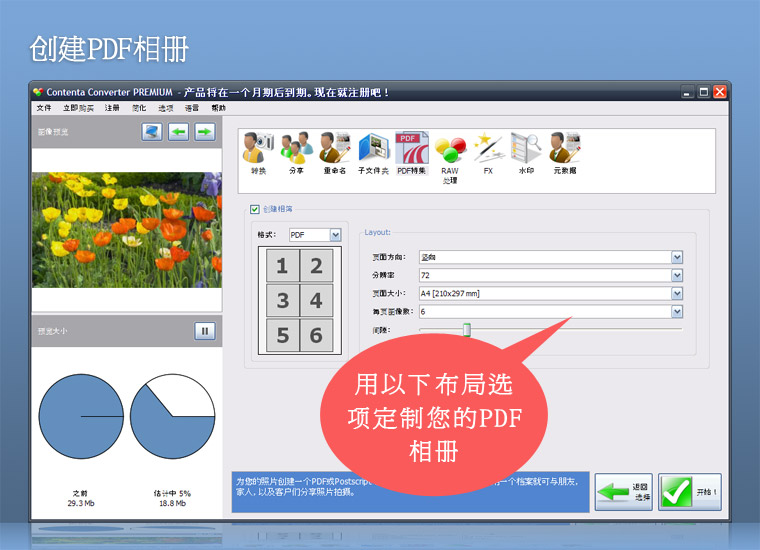Image resolution: width=760 pixels, height=550 pixels.
Task: Click the FX effects icon
Action: pyautogui.click(x=487, y=150)
